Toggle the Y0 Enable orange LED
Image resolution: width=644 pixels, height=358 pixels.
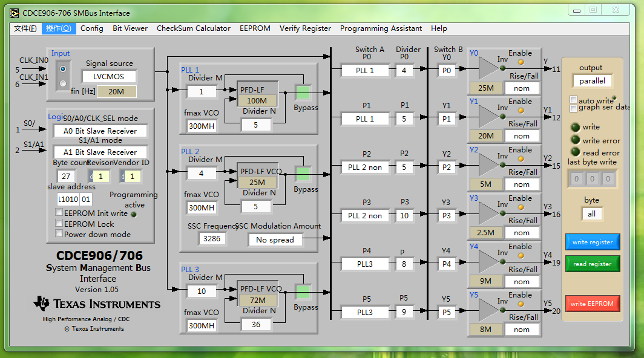[520, 62]
